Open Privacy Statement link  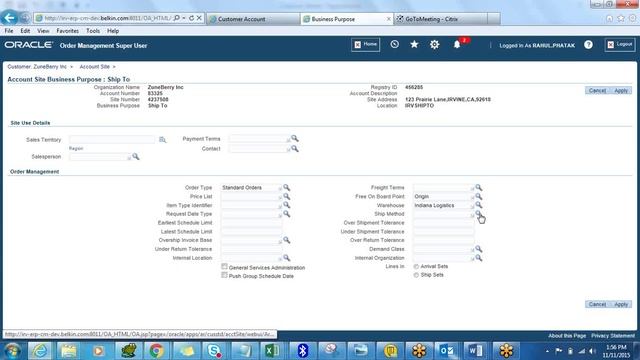[613, 336]
